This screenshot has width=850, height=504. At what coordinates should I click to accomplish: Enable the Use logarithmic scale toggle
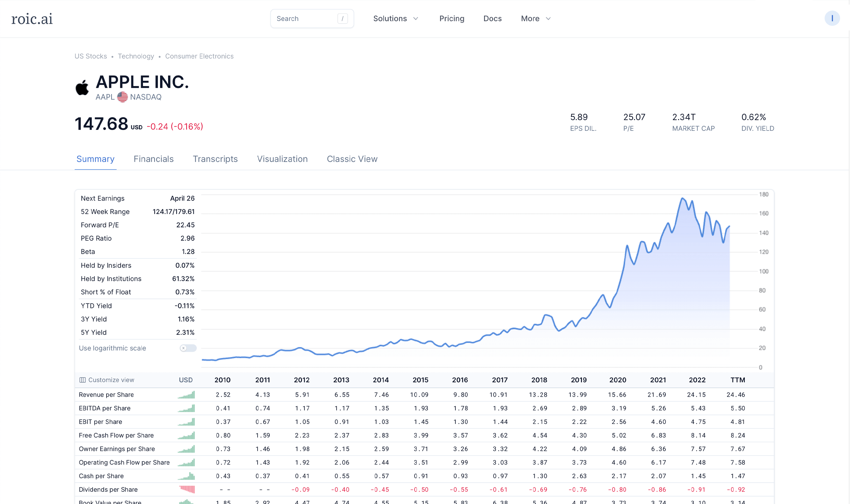(188, 348)
